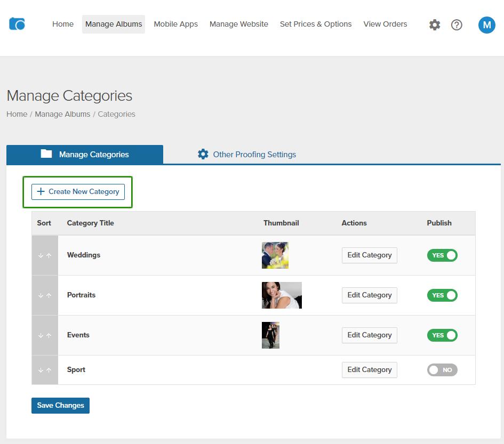Click the blue camera logo icon
504x444 pixels.
(x=17, y=24)
